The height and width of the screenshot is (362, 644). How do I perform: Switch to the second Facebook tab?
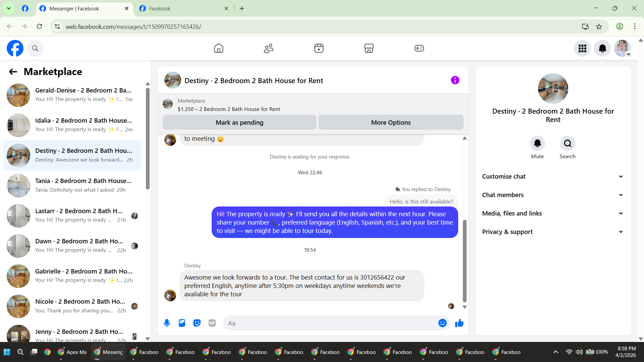coord(184,9)
